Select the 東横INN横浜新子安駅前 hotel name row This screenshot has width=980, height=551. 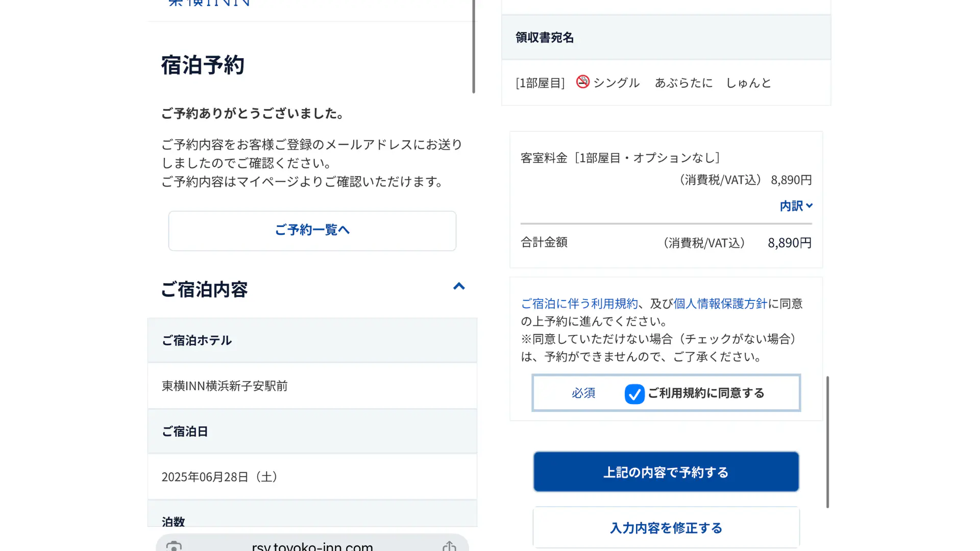(225, 386)
